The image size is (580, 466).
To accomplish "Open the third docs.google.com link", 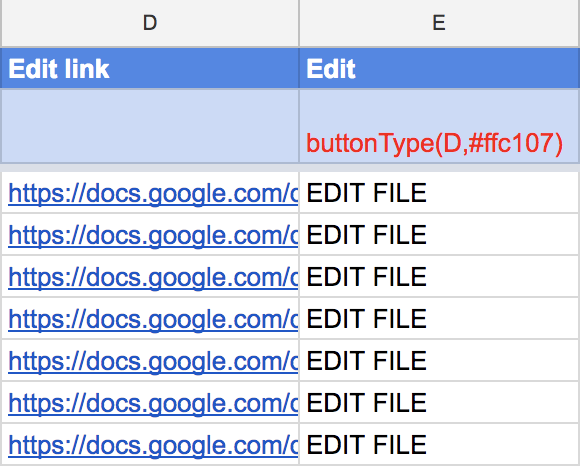I will [x=153, y=277].
